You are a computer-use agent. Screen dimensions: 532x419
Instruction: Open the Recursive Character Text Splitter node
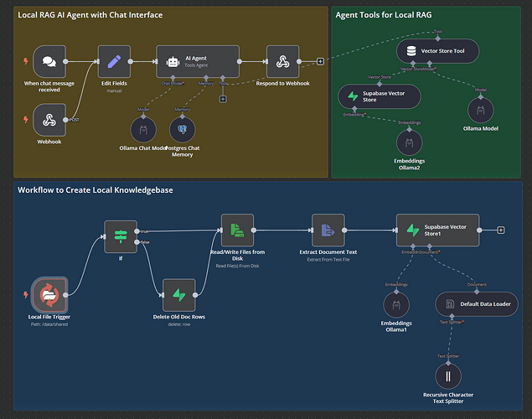click(x=448, y=376)
